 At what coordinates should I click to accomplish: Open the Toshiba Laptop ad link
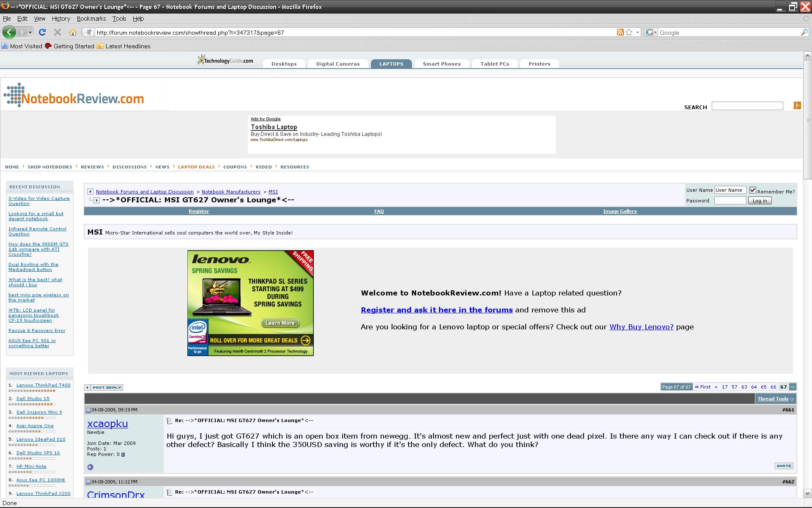[x=274, y=127]
